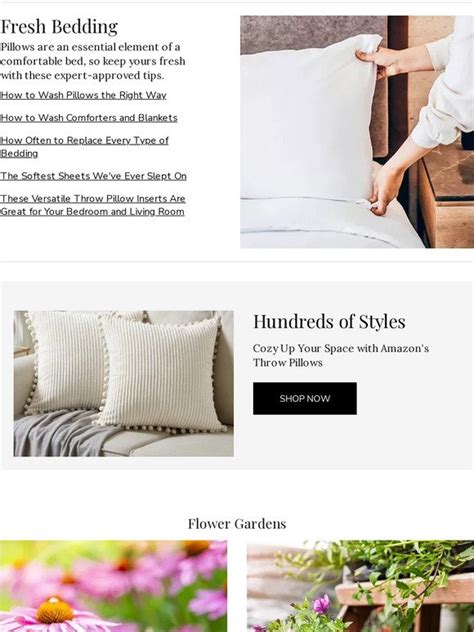Open The Softest Sheets We've Ever Slept On
This screenshot has width=474, height=632.
tap(93, 176)
